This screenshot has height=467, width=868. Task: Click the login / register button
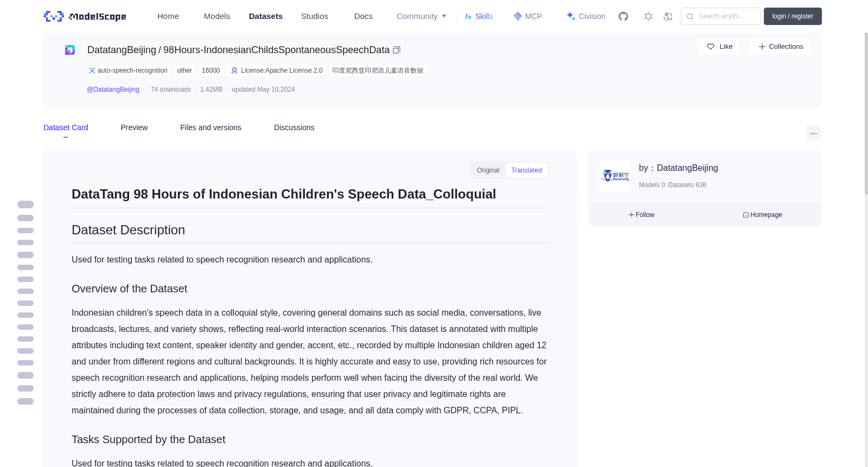click(x=793, y=16)
